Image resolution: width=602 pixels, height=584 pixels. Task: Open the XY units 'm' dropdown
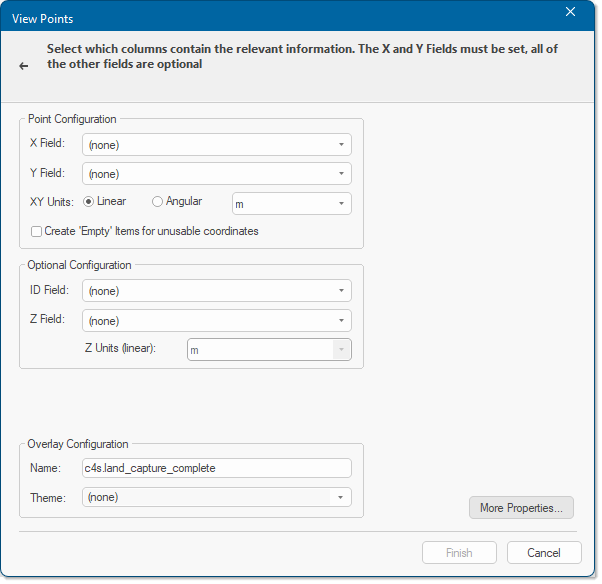click(291, 203)
